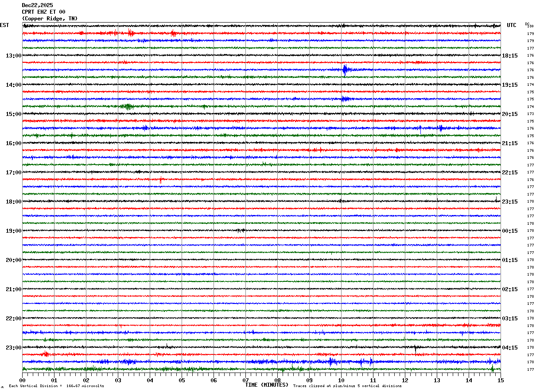Click the 02:15 UTC time label
The height and width of the screenshot is (392, 536).
(x=510, y=289)
